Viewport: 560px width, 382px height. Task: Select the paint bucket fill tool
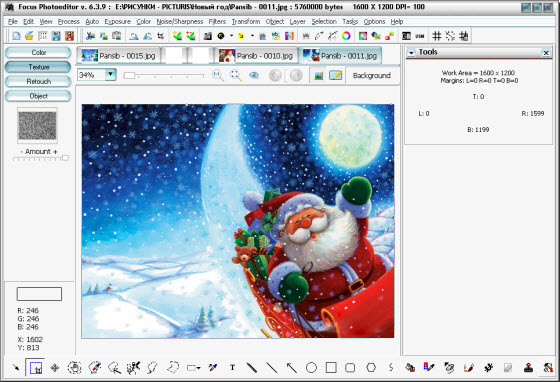[x=410, y=367]
